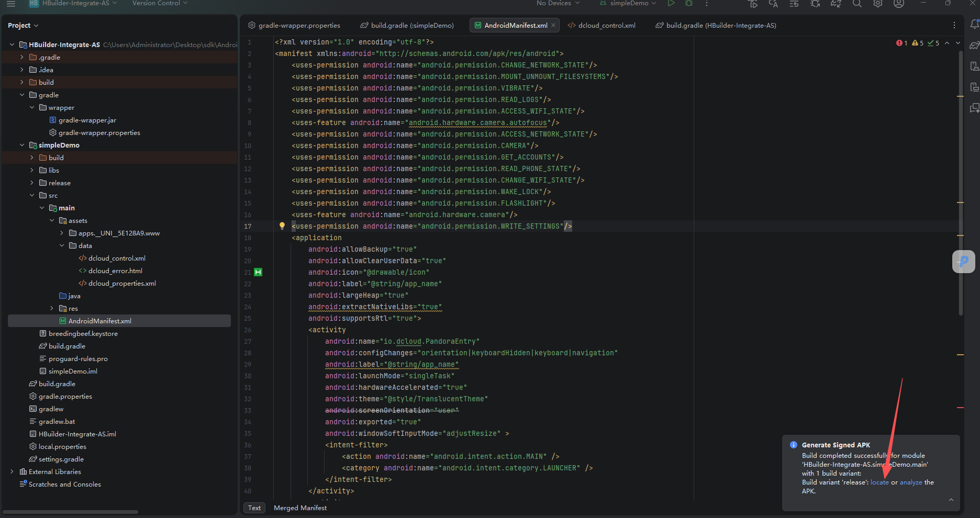Open the No Devices dropdown
Screen dimensions: 980x518
pyautogui.click(x=558, y=3)
